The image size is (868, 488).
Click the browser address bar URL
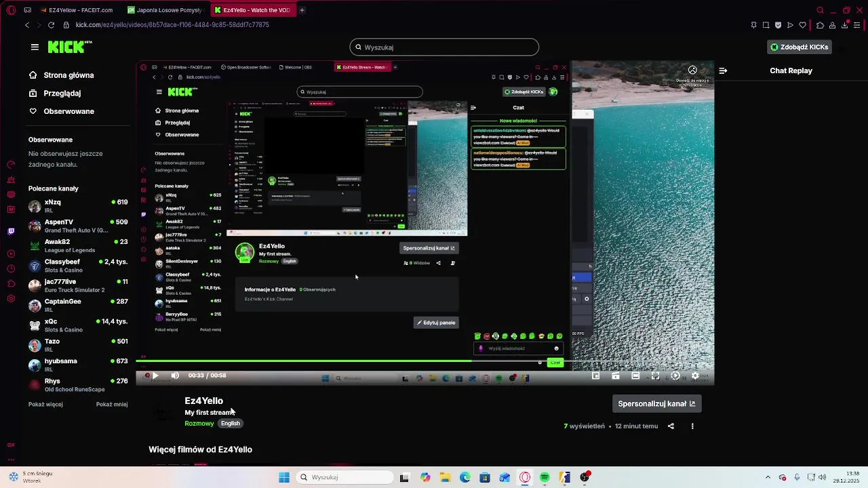pos(172,25)
